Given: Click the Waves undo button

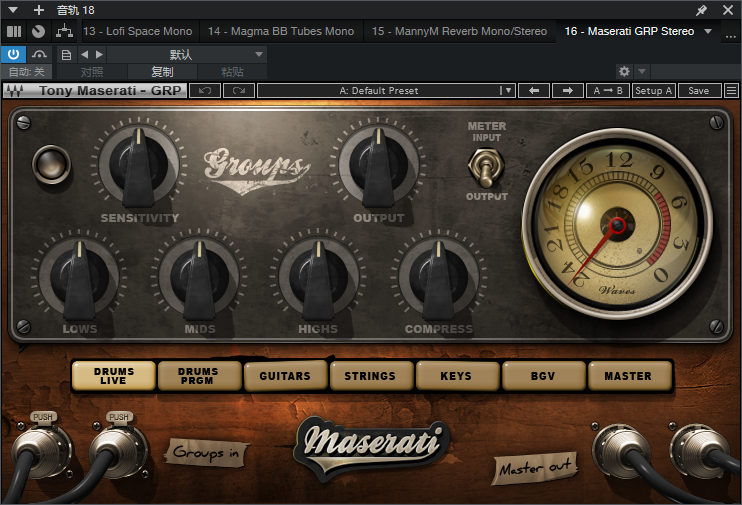Looking at the screenshot, I should 204,90.
